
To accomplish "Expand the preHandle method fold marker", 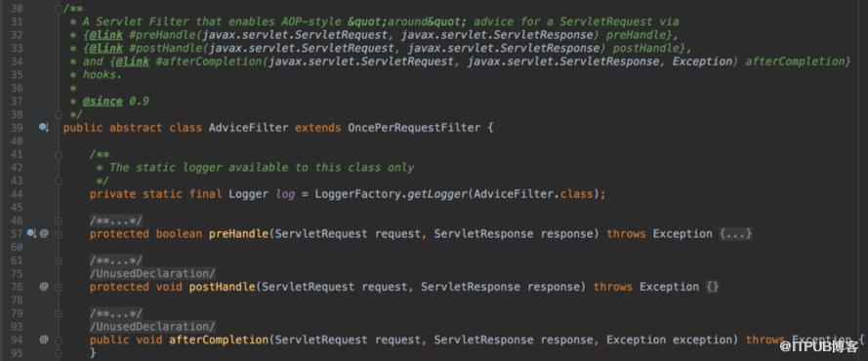I will coord(59,234).
